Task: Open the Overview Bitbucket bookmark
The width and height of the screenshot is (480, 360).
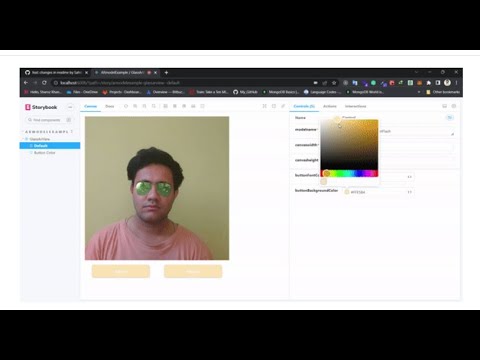Action: coord(165,92)
